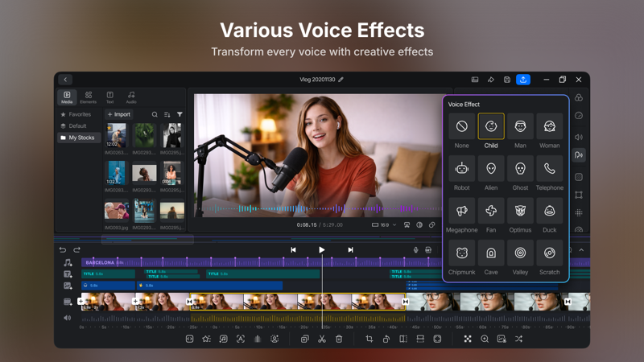Choose the Alien voice effect

491,169
